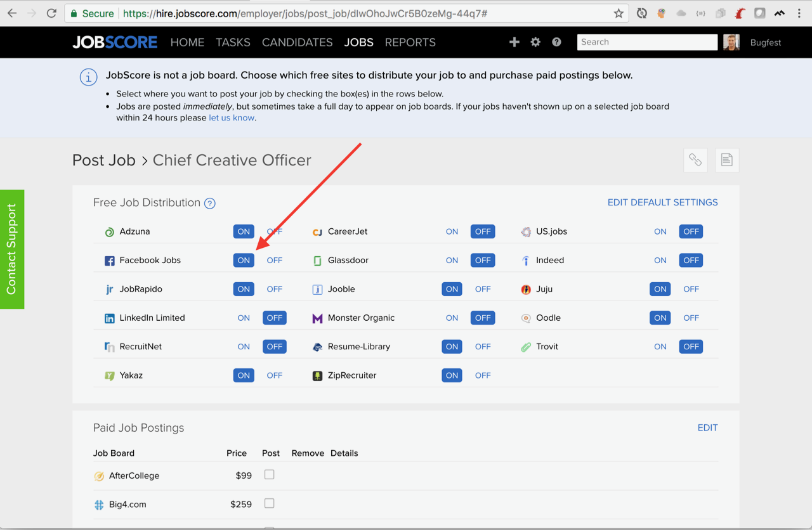The width and height of the screenshot is (812, 530).
Task: Click the copy job link icon
Action: pyautogui.click(x=695, y=160)
